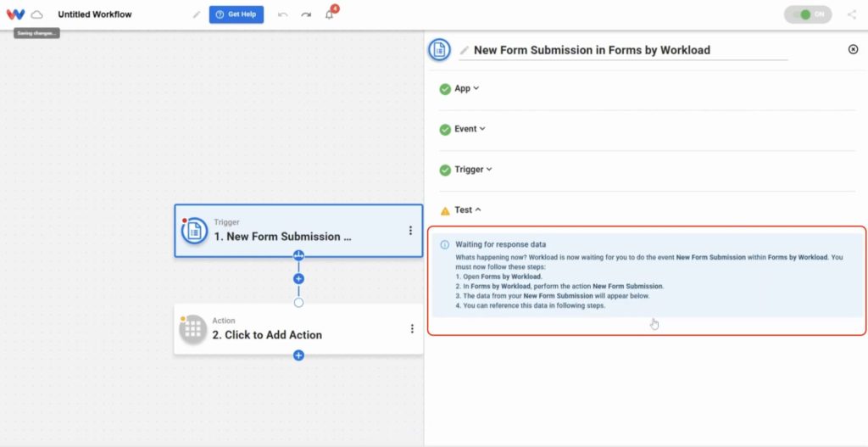Click the green check icon beside Event
The height and width of the screenshot is (447, 868).
click(x=445, y=129)
